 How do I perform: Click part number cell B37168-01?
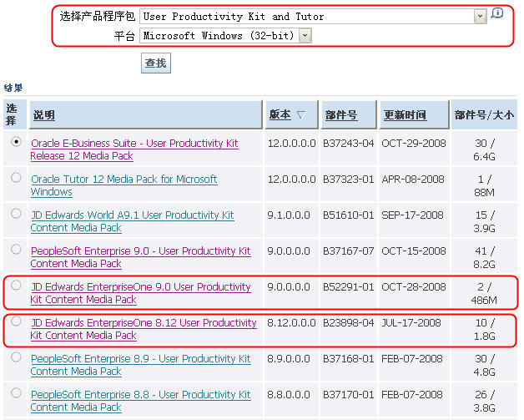348,359
